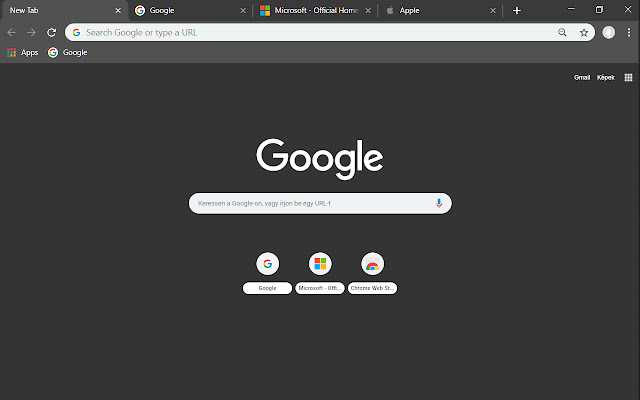Restore down the Chrome window
The width and height of the screenshot is (640, 400).
click(599, 9)
